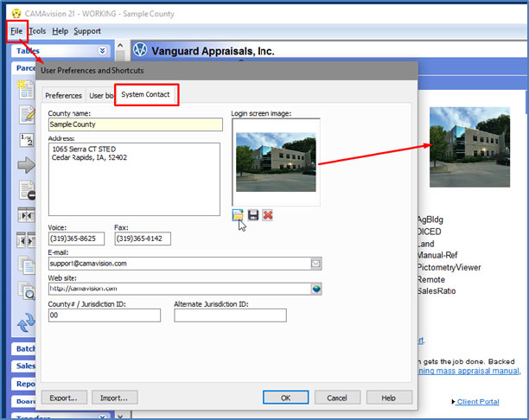Click the Fax number field
This screenshot has width=529, height=420.
tap(143, 239)
